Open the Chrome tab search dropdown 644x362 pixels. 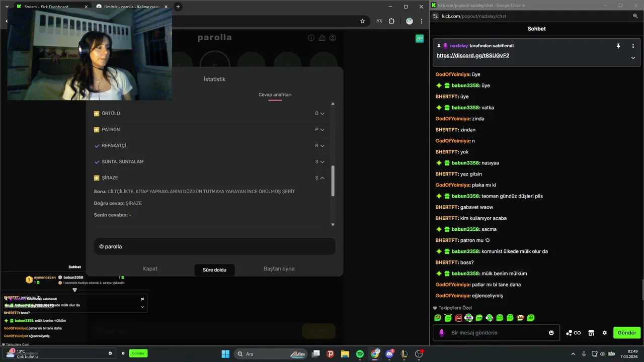click(x=7, y=7)
